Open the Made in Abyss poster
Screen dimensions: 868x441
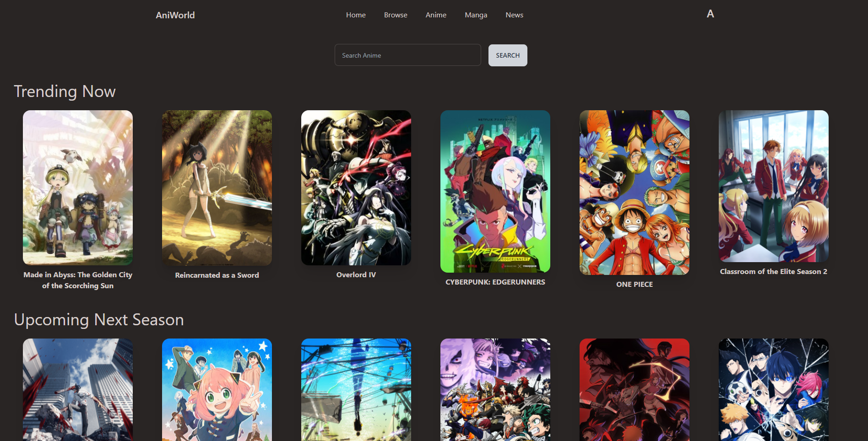click(78, 188)
